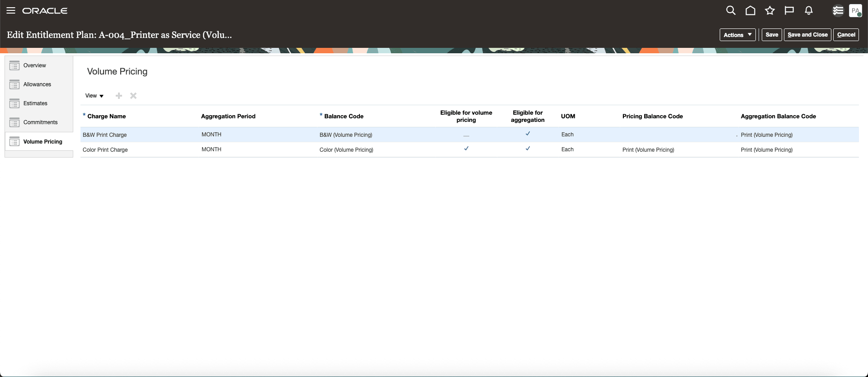Click the Aggregation Balance Code column header

pos(778,116)
